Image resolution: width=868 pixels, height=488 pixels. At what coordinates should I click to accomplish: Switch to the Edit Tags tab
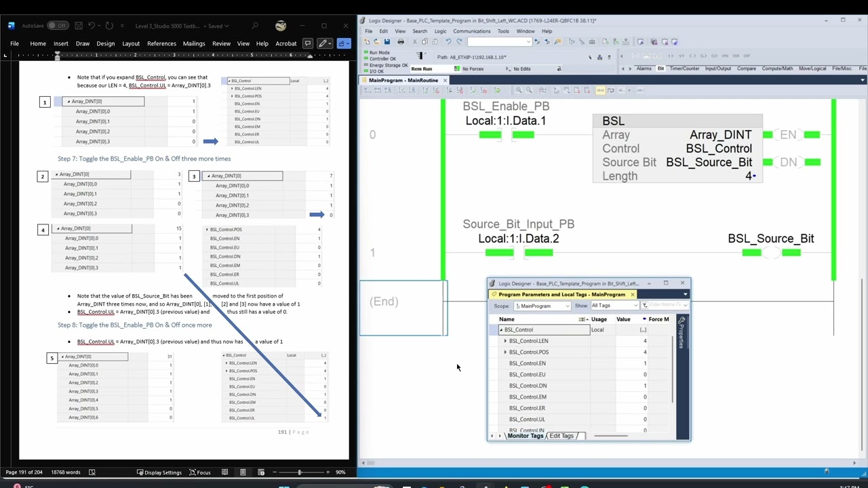click(562, 436)
